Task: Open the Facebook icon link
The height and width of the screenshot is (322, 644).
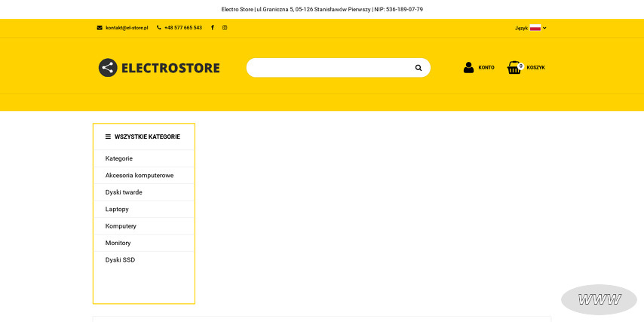Action: (x=213, y=28)
